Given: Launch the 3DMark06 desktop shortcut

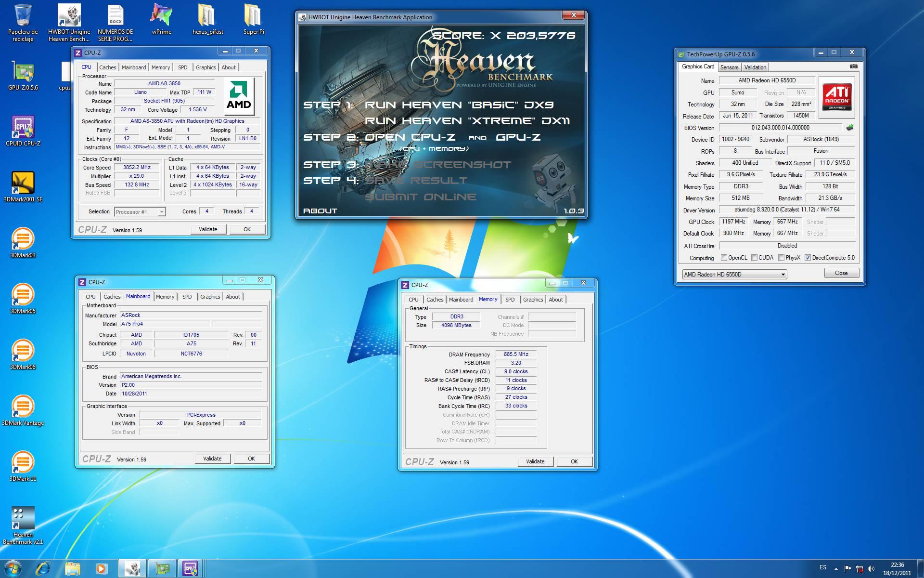Looking at the screenshot, I should pyautogui.click(x=23, y=355).
